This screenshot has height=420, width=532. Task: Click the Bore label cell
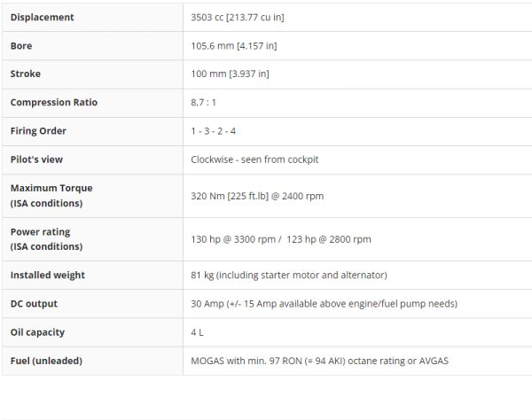pyautogui.click(x=21, y=46)
